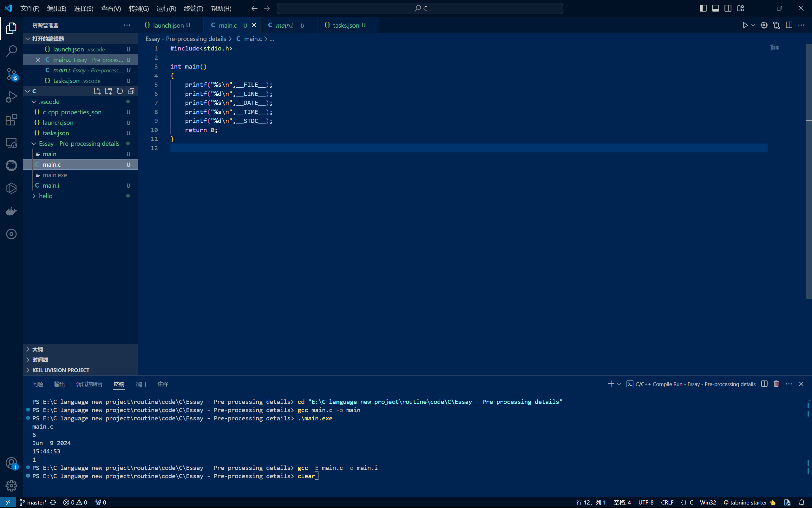Collapse the C workspace folder section
The image size is (812, 508).
coord(28,91)
